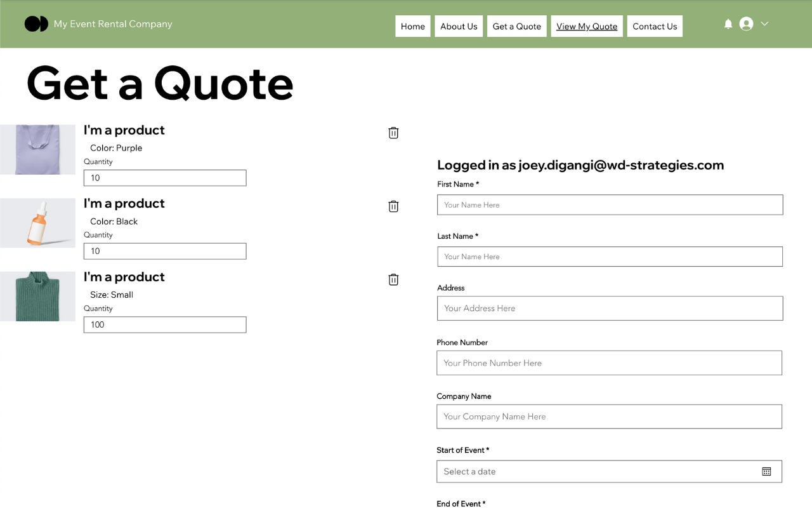Delete the purple product from the quote
This screenshot has width=812, height=508.
[393, 133]
